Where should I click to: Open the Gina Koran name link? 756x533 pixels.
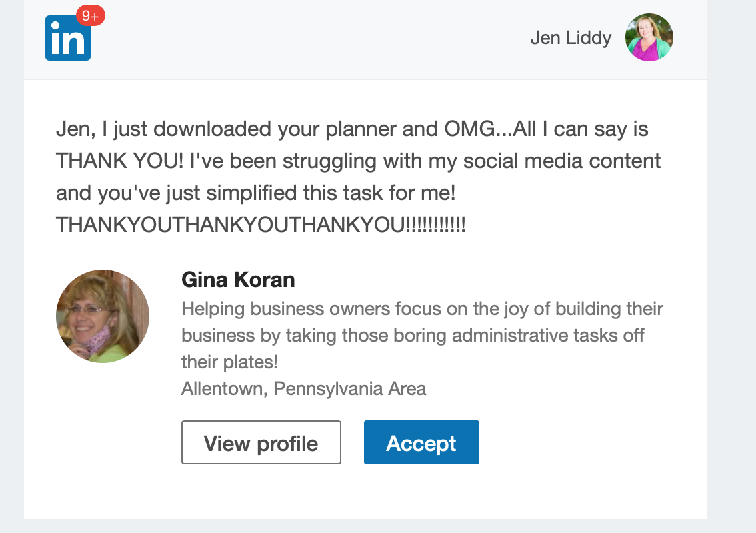tap(238, 280)
